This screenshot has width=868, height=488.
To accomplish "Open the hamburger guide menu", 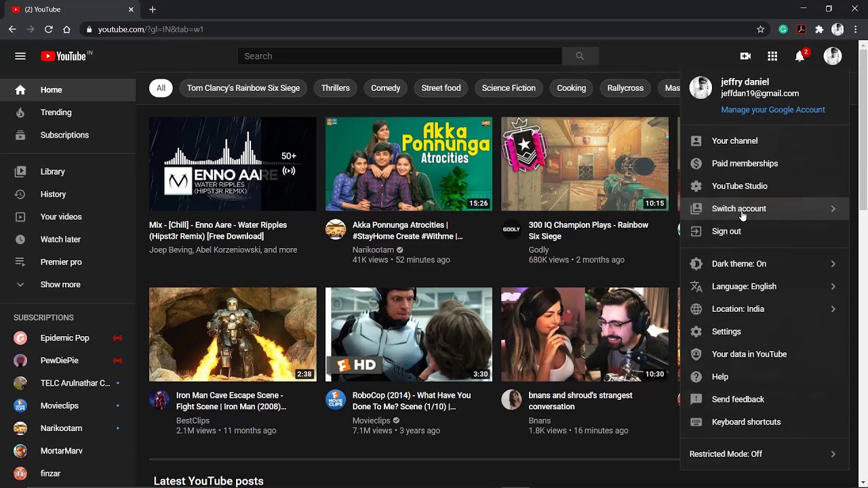I will point(20,56).
